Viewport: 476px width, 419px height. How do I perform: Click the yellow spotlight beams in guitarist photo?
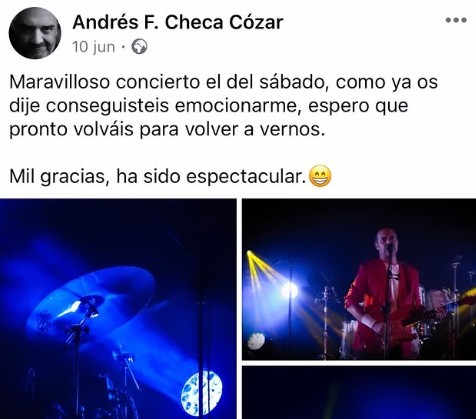click(262, 266)
